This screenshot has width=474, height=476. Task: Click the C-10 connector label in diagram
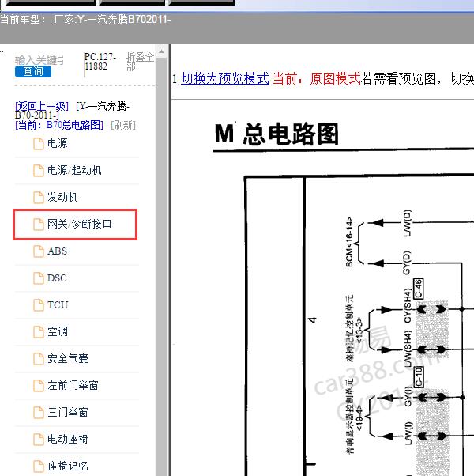tap(419, 377)
